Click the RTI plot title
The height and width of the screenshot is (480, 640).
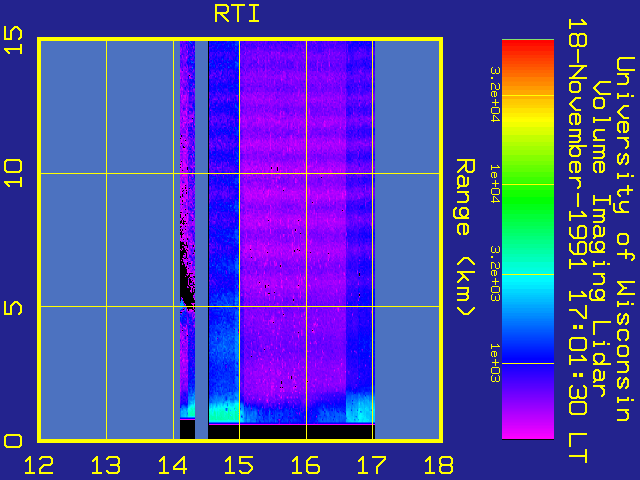pos(237,14)
